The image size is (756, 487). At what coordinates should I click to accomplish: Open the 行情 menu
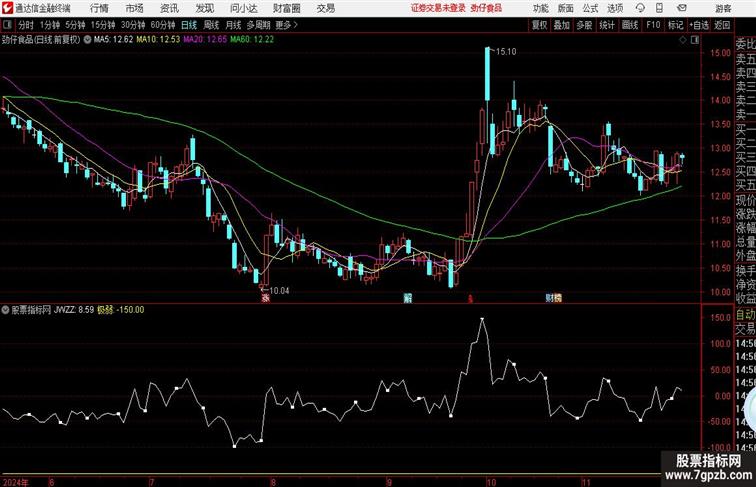[99, 8]
